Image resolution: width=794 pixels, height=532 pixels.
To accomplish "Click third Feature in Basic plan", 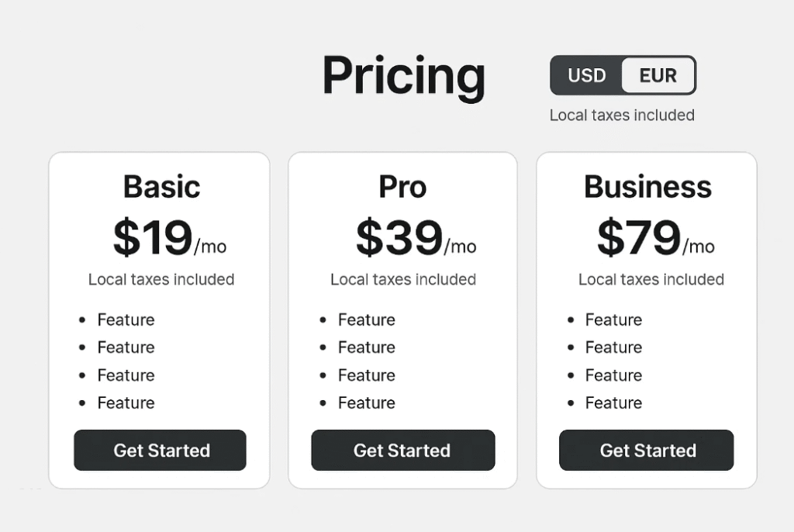I will click(126, 375).
